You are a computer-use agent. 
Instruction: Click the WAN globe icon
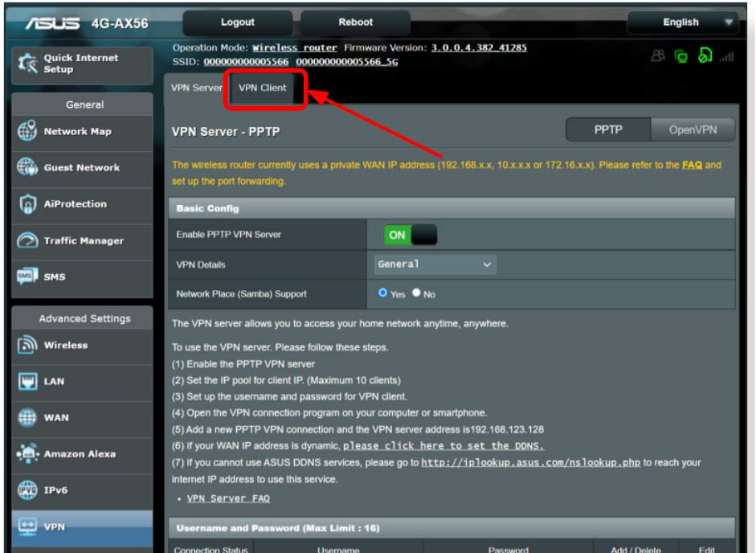pyautogui.click(x=27, y=417)
